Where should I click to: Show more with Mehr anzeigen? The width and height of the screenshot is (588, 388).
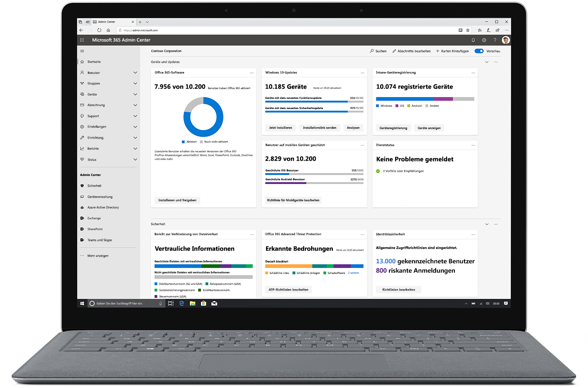[98, 256]
